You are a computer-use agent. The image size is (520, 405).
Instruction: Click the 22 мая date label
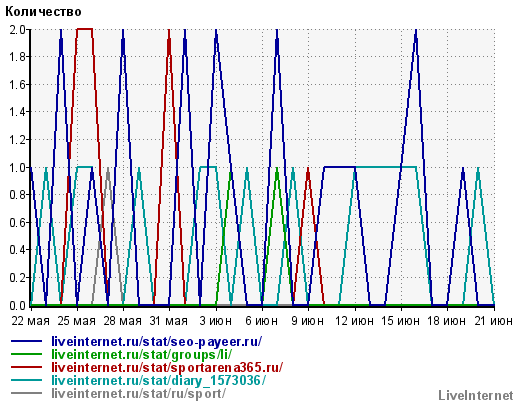(30, 321)
